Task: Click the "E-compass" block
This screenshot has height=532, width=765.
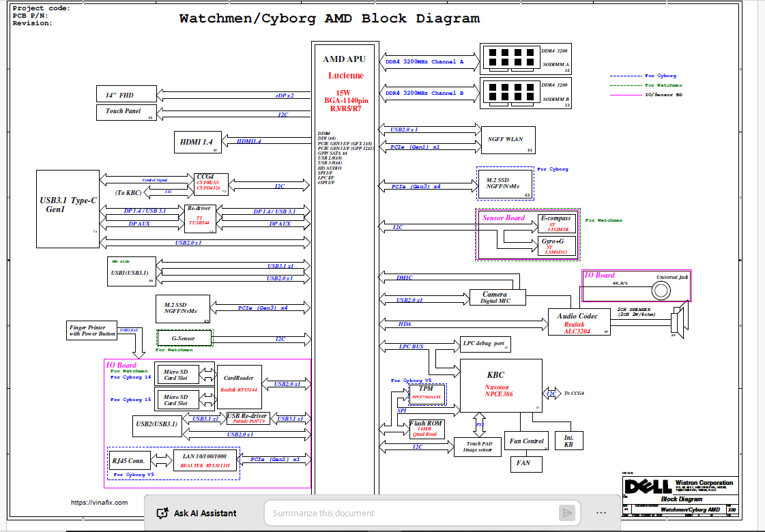Action: point(556,223)
